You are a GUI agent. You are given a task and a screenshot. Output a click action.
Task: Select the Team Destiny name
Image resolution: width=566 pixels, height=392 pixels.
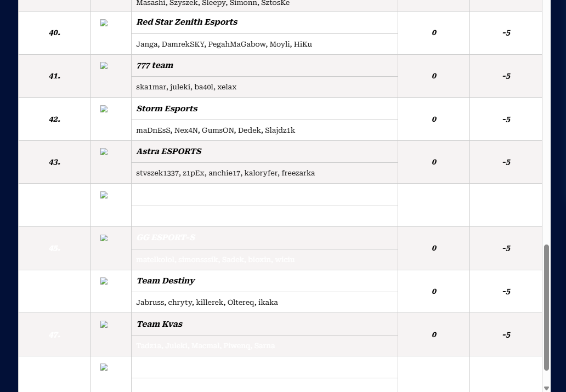click(x=166, y=281)
